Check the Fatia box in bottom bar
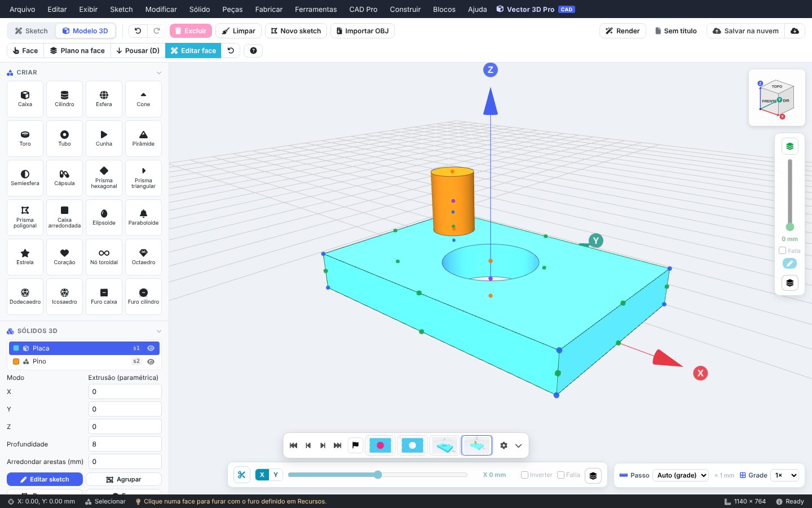The image size is (812, 508). (x=561, y=475)
